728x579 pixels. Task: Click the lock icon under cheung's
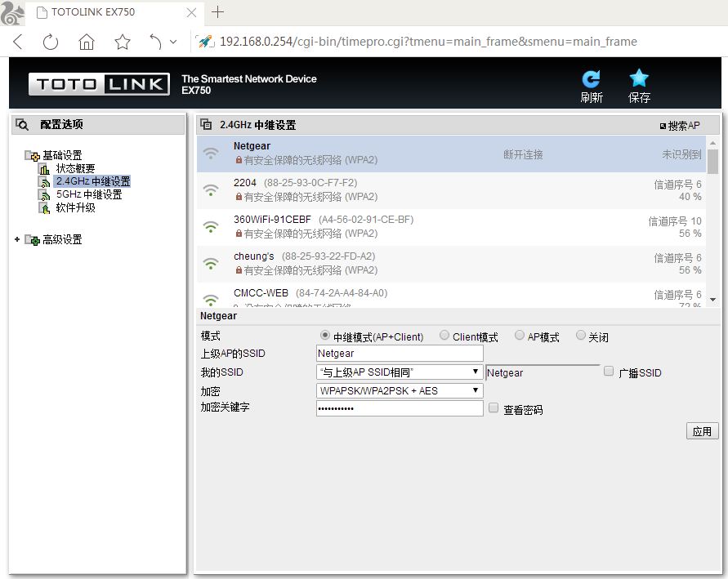click(239, 270)
